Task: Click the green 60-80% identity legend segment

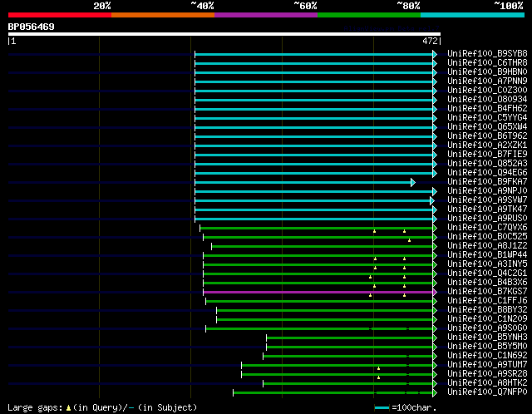Action: point(369,15)
